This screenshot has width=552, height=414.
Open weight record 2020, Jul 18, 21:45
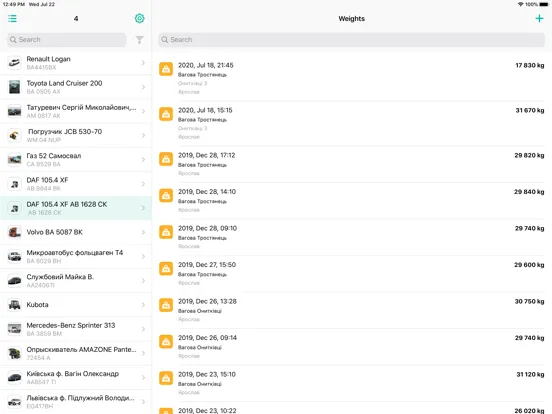point(351,78)
